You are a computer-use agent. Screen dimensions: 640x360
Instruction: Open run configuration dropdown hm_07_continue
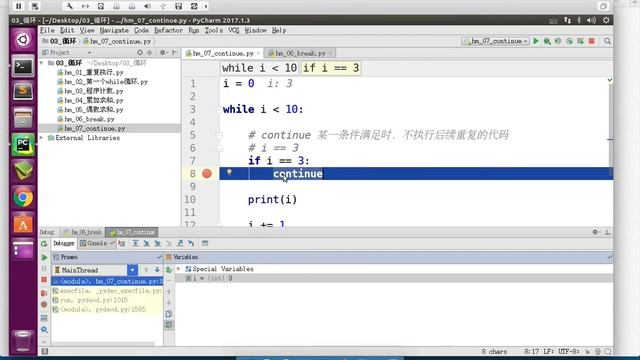[495, 41]
